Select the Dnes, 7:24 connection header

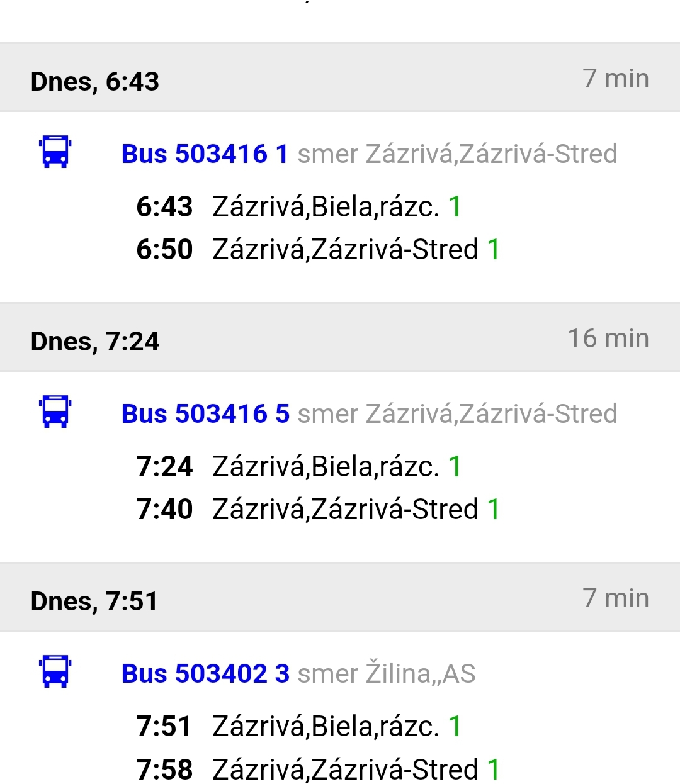click(x=95, y=342)
